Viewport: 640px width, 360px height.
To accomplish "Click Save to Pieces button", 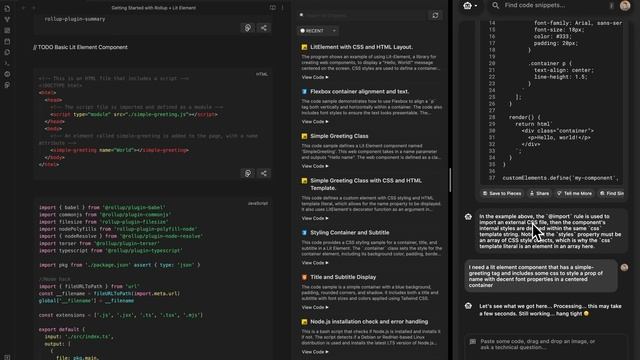I will [502, 193].
